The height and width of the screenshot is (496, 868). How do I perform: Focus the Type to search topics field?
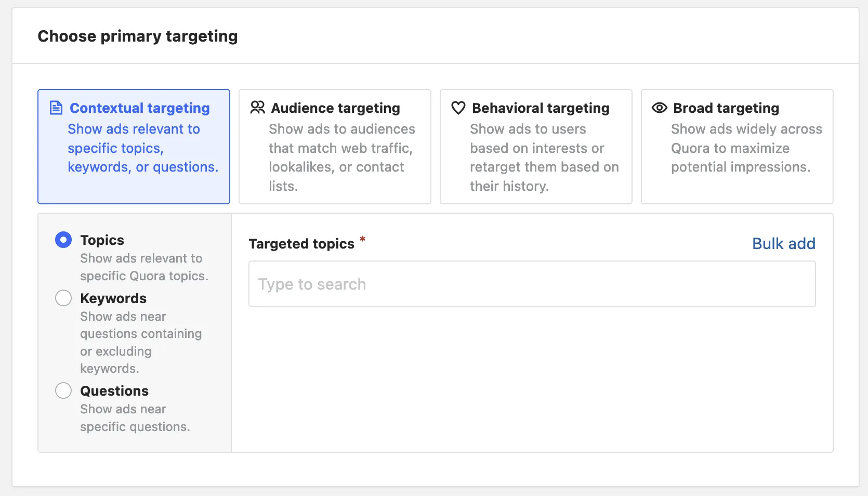[x=532, y=284]
